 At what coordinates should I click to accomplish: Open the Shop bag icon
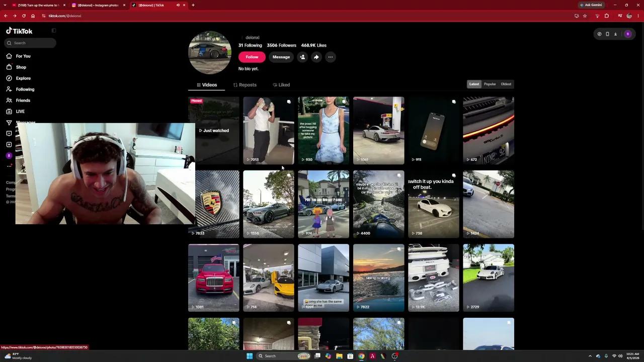[x=9, y=67]
